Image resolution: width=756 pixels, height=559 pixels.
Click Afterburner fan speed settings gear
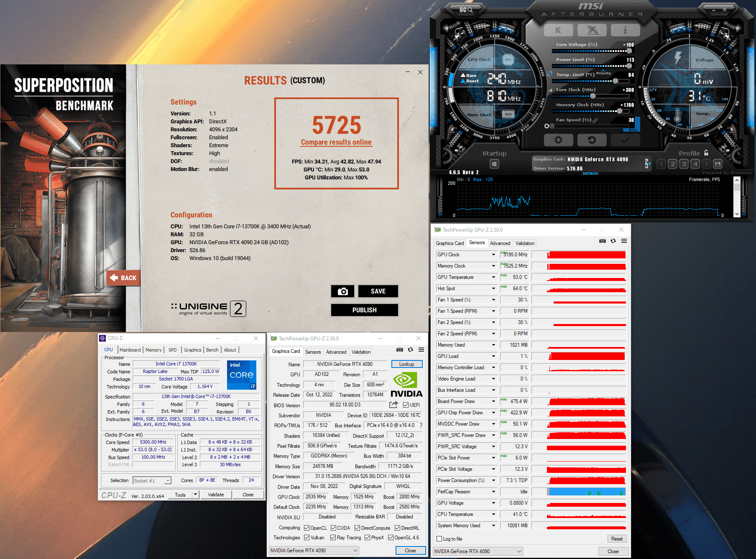tap(547, 126)
